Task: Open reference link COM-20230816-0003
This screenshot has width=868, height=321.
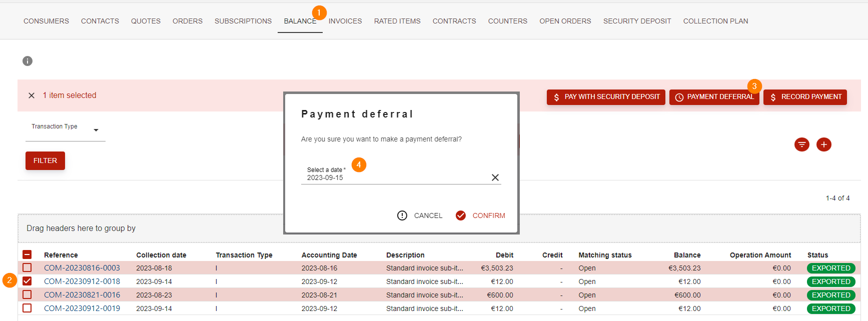Action: tap(82, 268)
